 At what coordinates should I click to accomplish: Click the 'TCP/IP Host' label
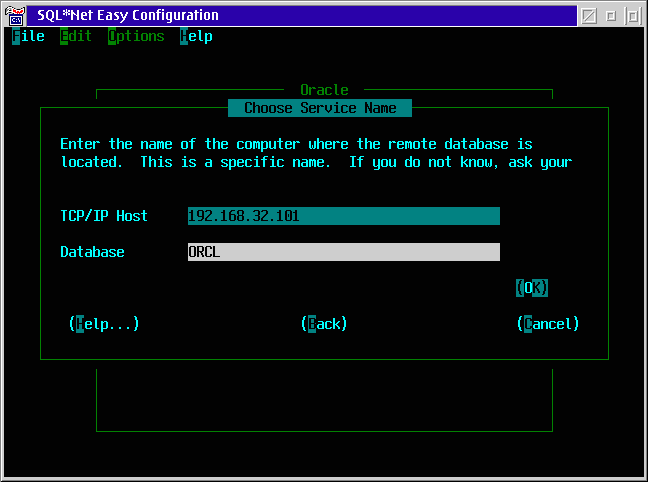pyautogui.click(x=104, y=216)
